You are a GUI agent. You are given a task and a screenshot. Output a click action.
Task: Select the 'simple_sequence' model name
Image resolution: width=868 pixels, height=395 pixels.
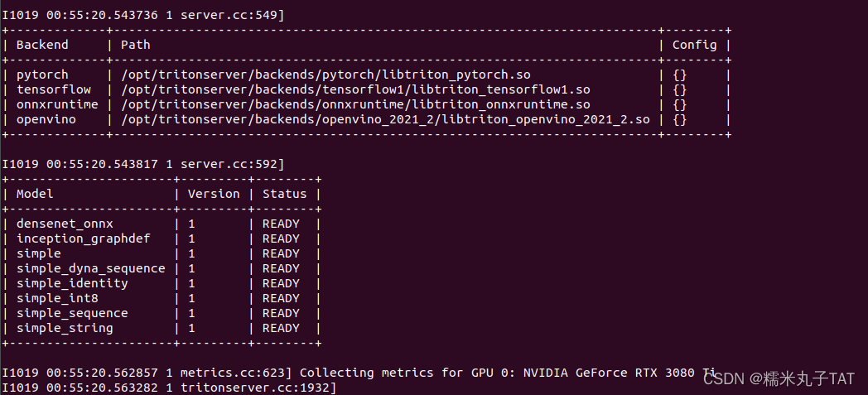[73, 313]
